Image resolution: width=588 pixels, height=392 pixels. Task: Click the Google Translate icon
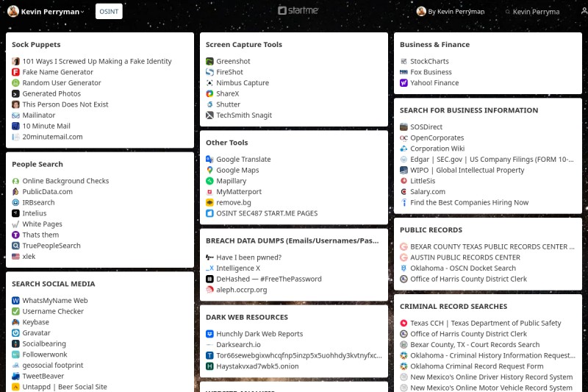[x=209, y=160]
